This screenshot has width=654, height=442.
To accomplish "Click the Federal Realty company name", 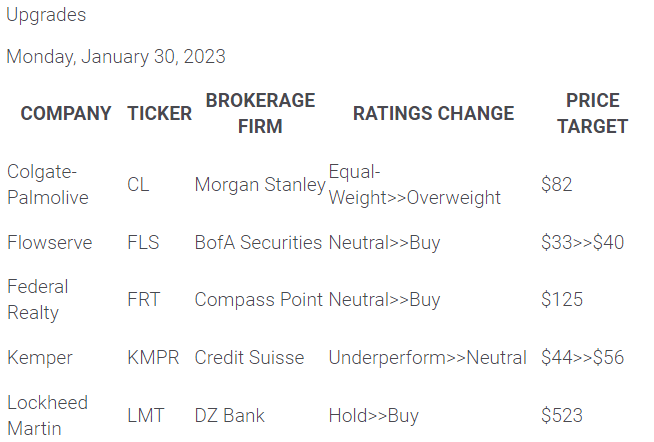I will [x=37, y=299].
